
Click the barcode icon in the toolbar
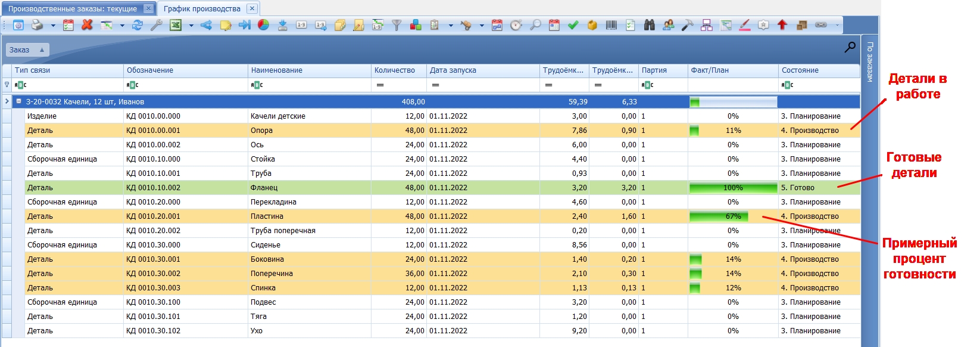tap(611, 25)
